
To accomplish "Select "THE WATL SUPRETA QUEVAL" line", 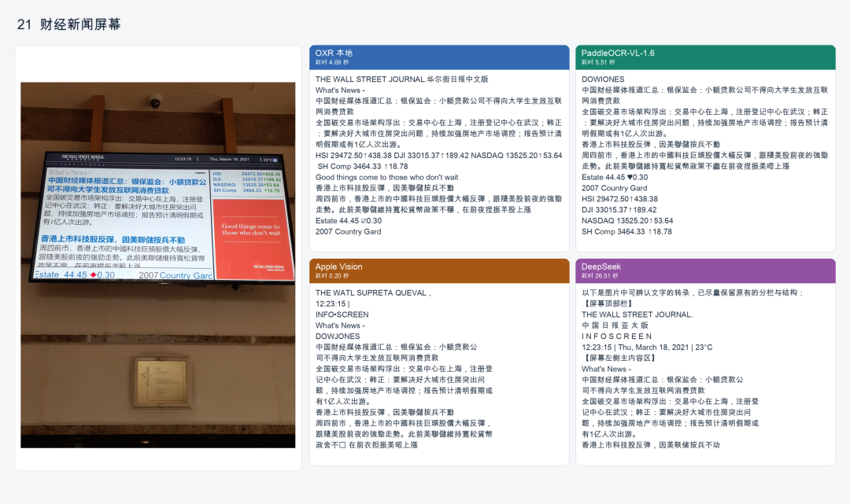I will coord(374,292).
